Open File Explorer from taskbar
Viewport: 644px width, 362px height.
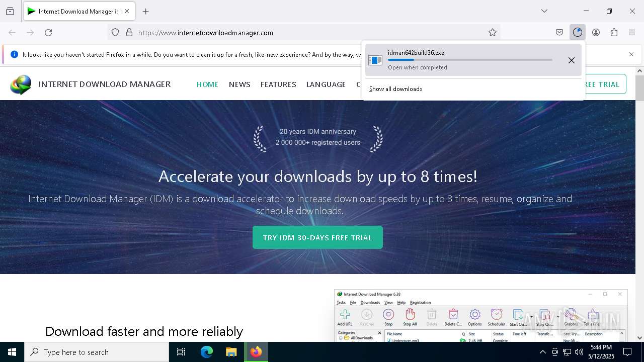click(231, 352)
